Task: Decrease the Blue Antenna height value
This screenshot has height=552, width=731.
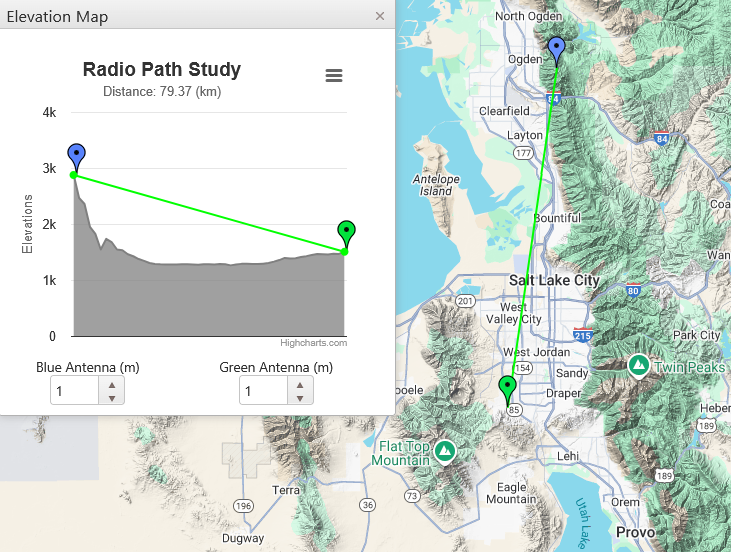Action: click(111, 398)
